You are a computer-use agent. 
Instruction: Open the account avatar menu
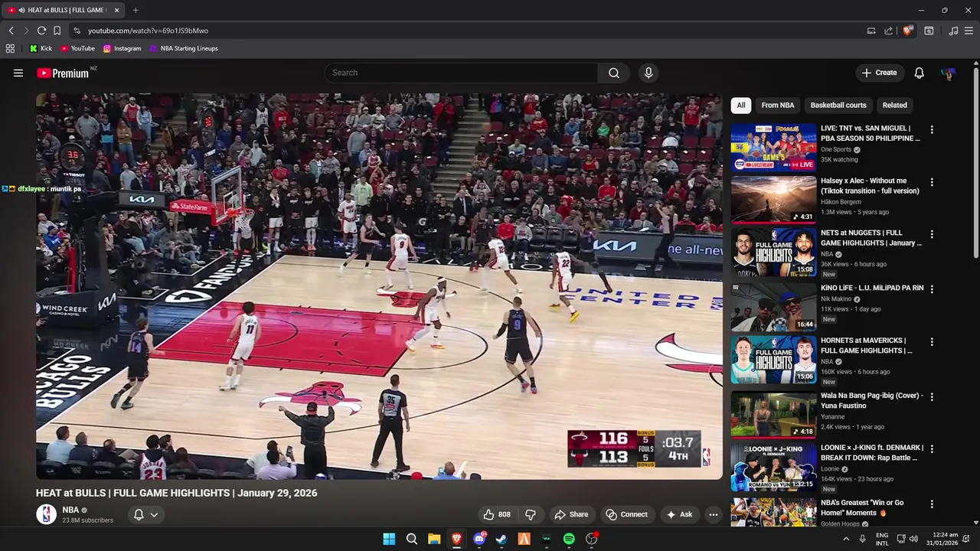[949, 73]
